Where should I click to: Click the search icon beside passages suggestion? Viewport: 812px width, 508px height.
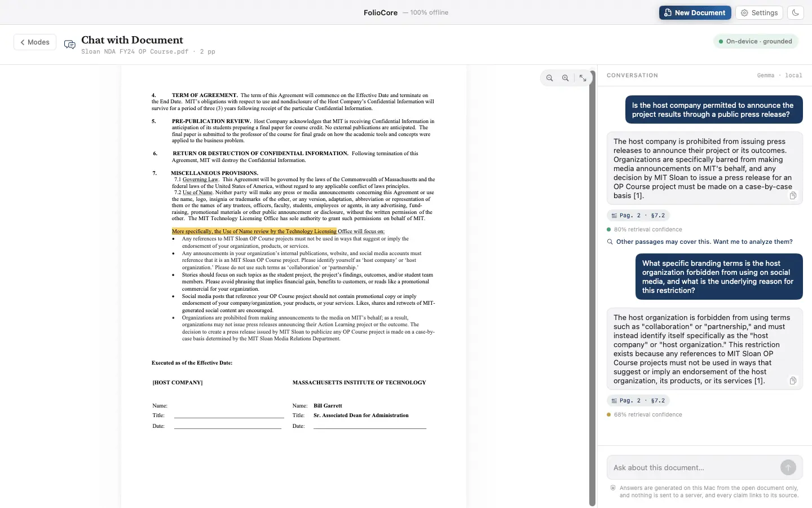[x=610, y=242]
